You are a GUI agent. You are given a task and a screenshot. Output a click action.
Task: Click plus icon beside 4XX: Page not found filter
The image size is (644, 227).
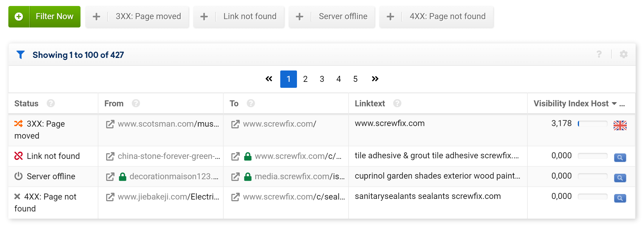click(390, 17)
